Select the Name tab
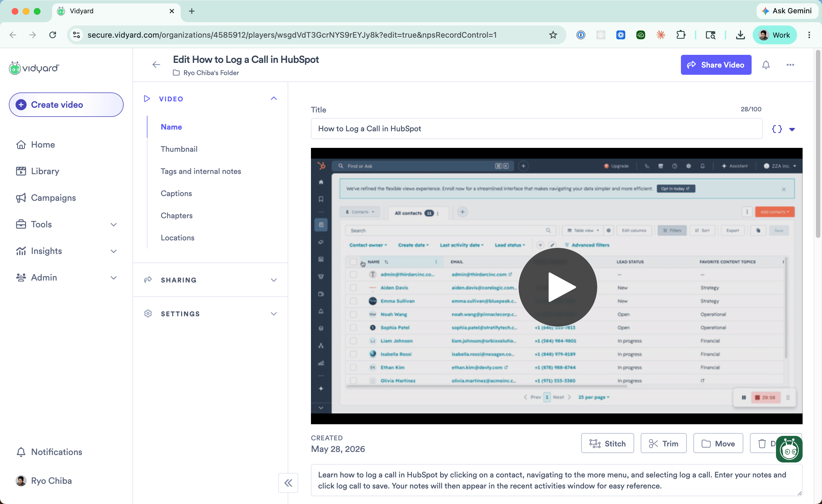The height and width of the screenshot is (504, 822). 171,127
